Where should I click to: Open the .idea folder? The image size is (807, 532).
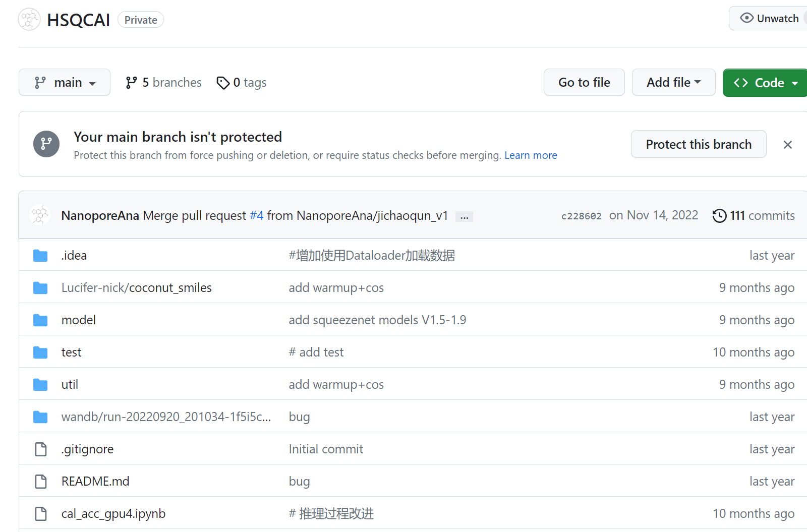point(74,256)
